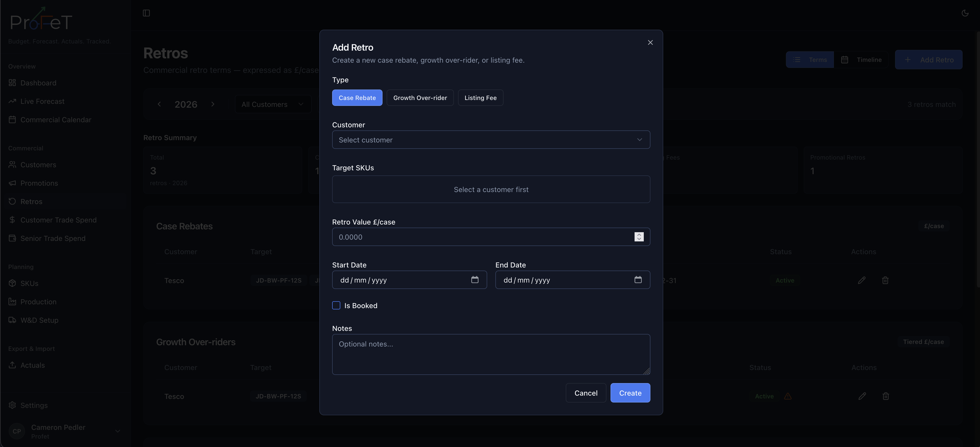Click the Active status in Case Rebates
The height and width of the screenshot is (447, 980).
click(785, 280)
